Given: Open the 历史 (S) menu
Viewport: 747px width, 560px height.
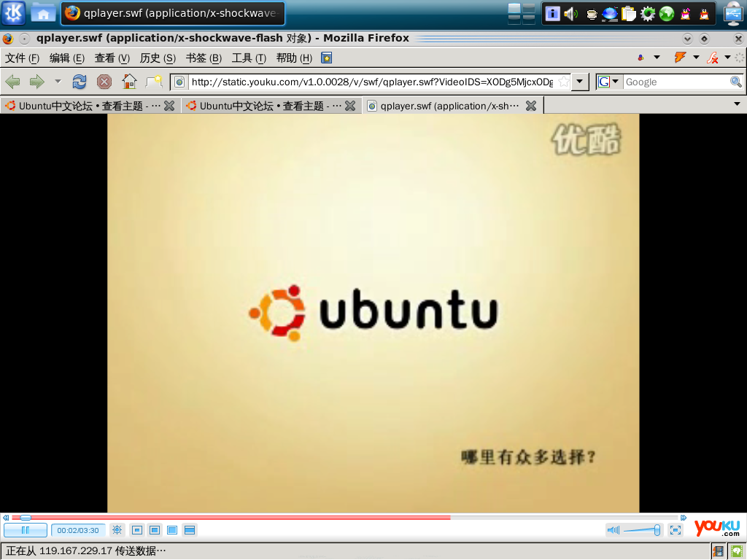Looking at the screenshot, I should [158, 58].
